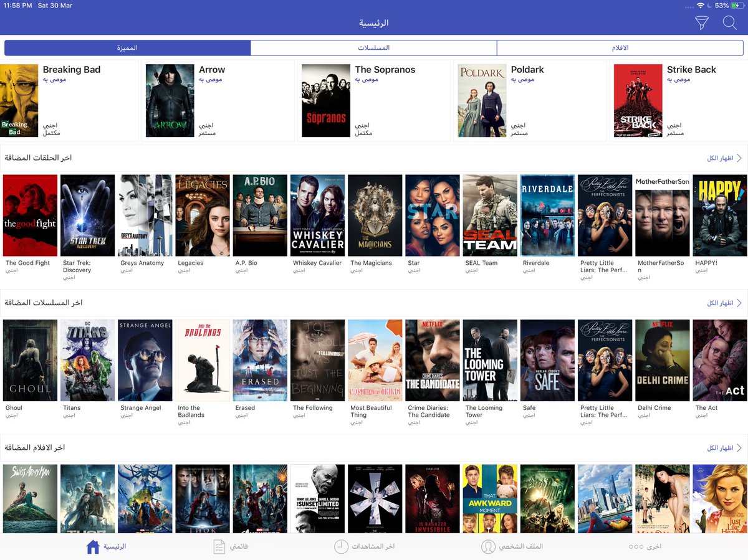The image size is (748, 560).
Task: Open the Star series poster
Action: pos(433,216)
